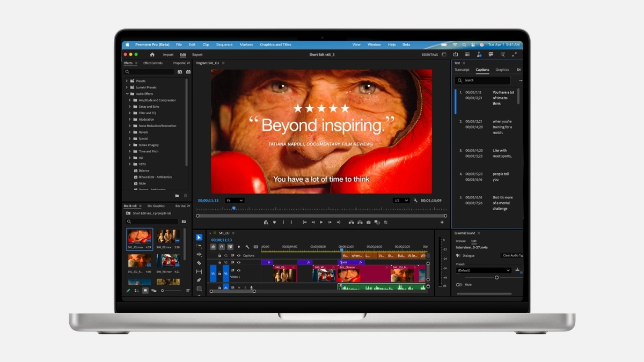Click the Home icon in the workspace bar

tap(152, 54)
